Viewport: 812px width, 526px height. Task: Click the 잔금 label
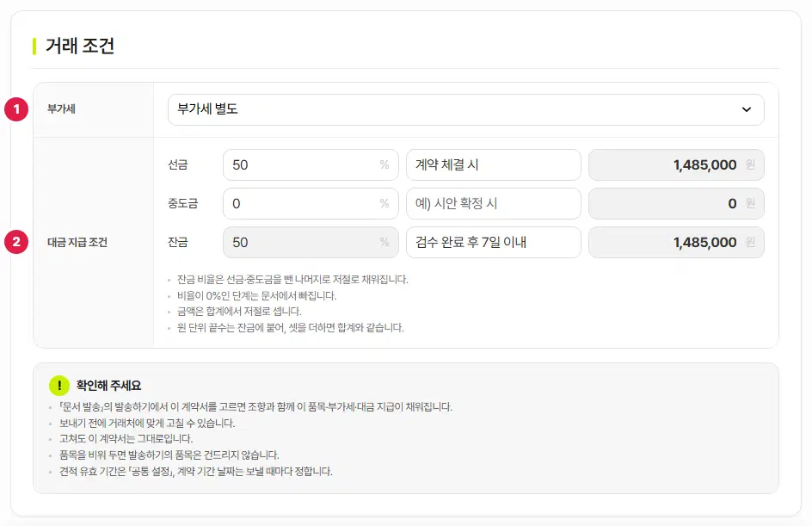point(177,242)
